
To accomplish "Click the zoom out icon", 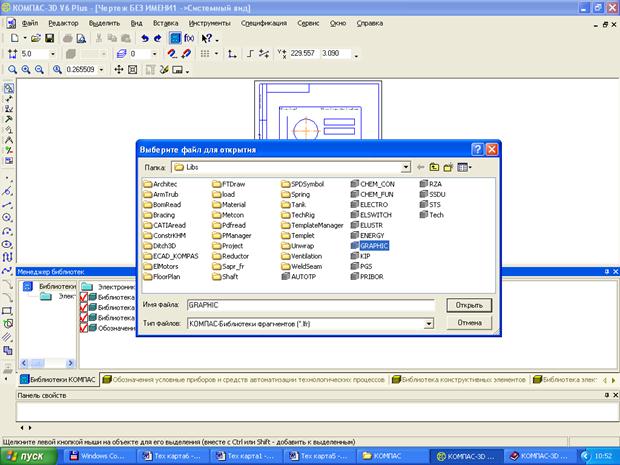I will coord(39,70).
